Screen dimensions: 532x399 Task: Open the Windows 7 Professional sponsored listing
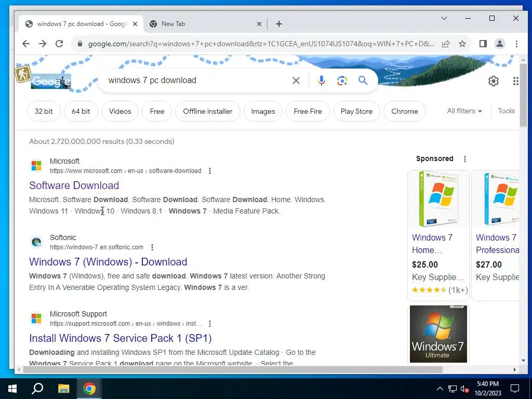tap(497, 244)
